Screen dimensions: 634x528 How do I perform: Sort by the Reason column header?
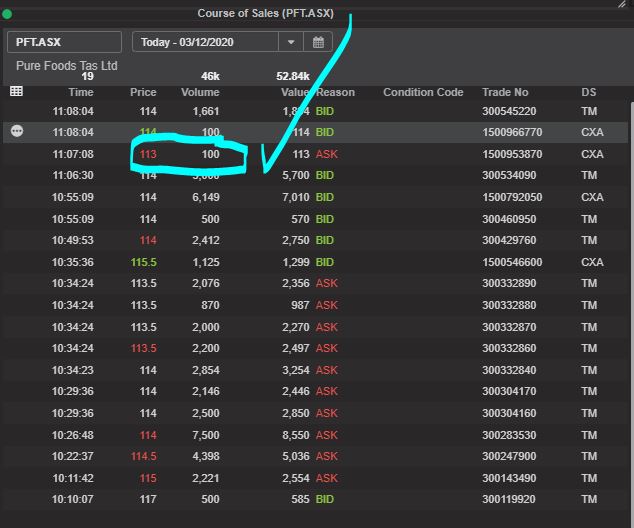335,92
